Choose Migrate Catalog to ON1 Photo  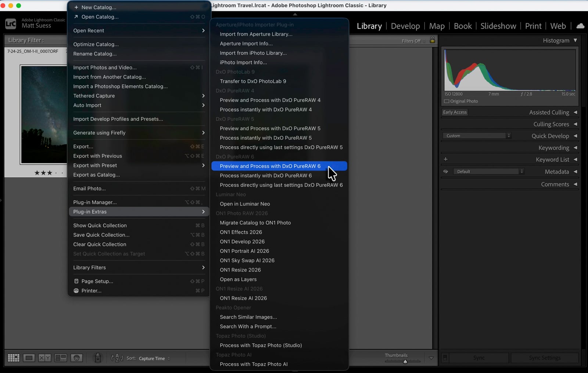click(x=279, y=222)
